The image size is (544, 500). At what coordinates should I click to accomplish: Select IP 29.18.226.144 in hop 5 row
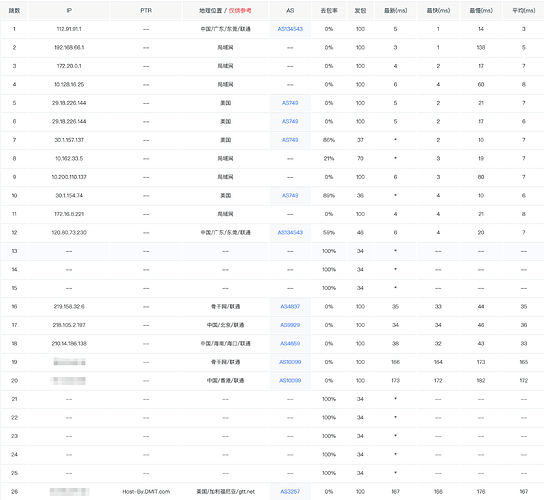69,103
